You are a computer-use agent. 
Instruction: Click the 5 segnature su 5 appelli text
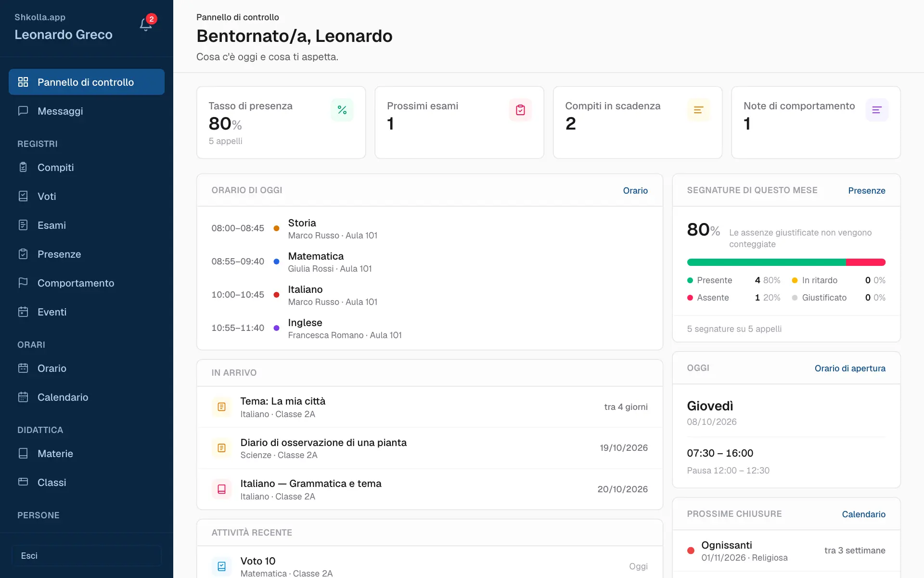click(x=734, y=328)
